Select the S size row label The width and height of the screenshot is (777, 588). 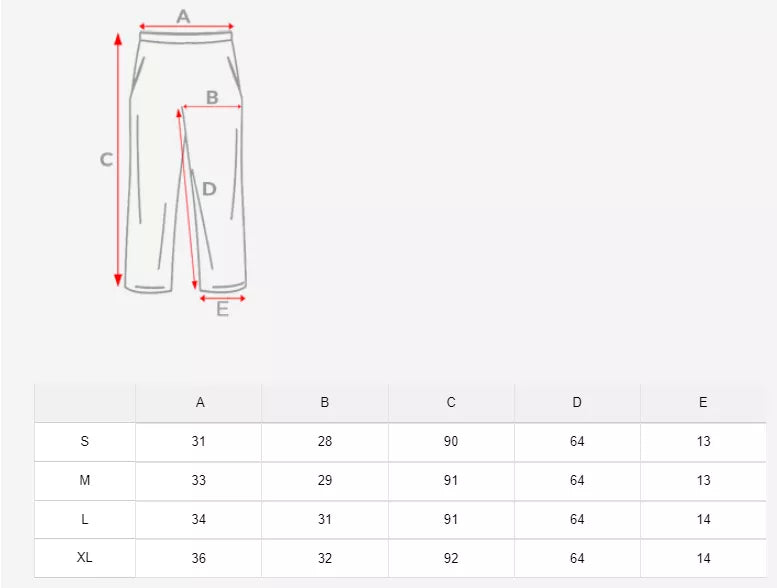pyautogui.click(x=85, y=442)
